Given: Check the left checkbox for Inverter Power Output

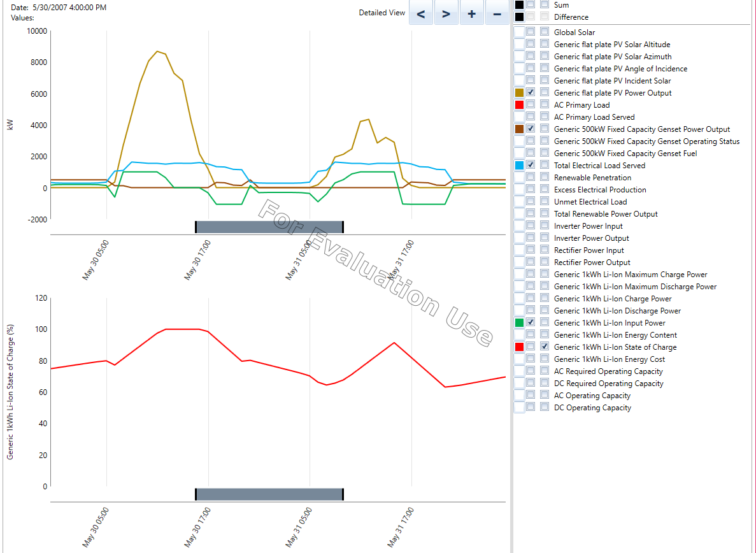Looking at the screenshot, I should coord(531,238).
